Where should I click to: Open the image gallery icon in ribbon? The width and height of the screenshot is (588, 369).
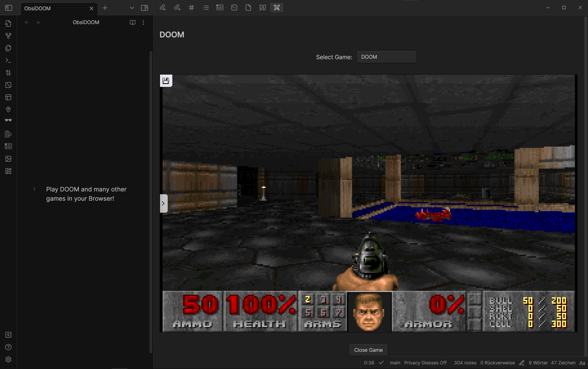click(8, 159)
